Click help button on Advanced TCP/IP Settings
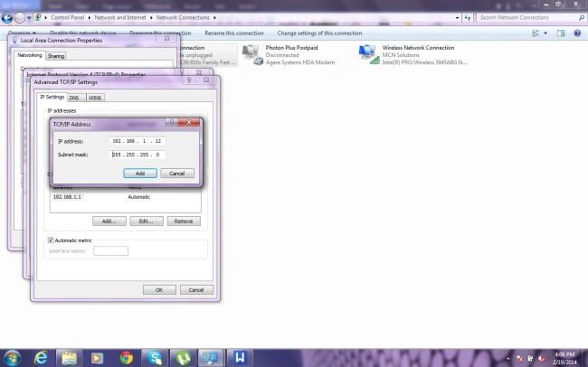 (189, 80)
